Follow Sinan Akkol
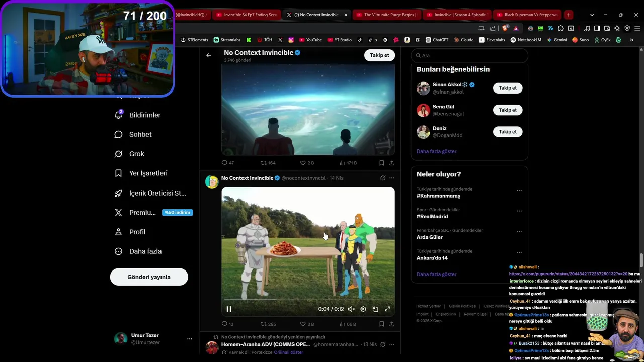Image resolution: width=644 pixels, height=362 pixels. [x=508, y=88]
